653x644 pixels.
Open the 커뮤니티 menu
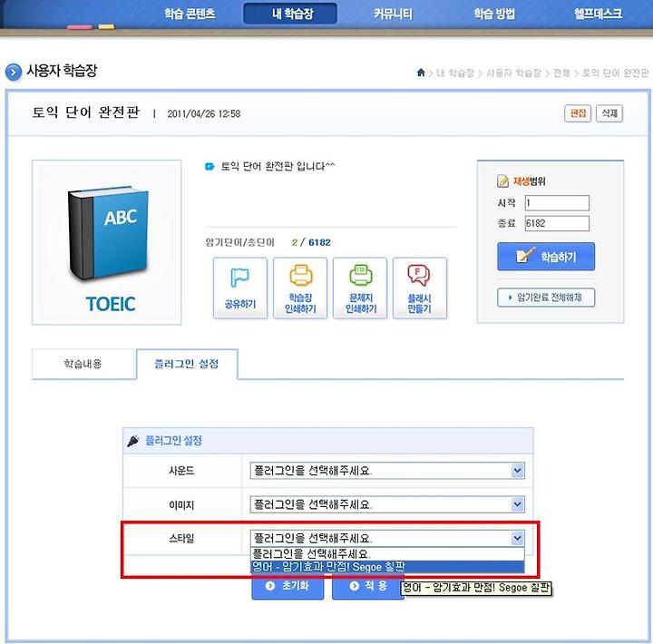393,15
